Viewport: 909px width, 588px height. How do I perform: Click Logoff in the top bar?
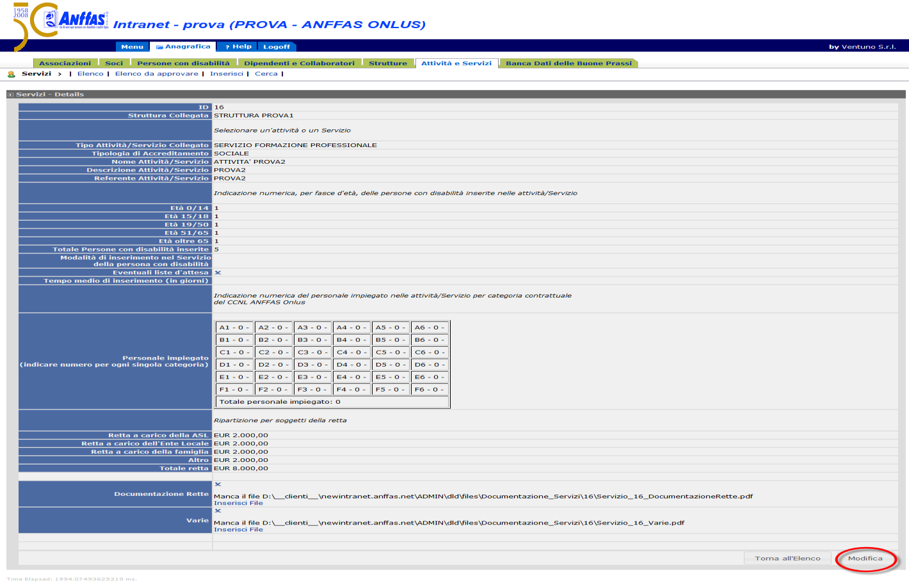click(x=277, y=47)
